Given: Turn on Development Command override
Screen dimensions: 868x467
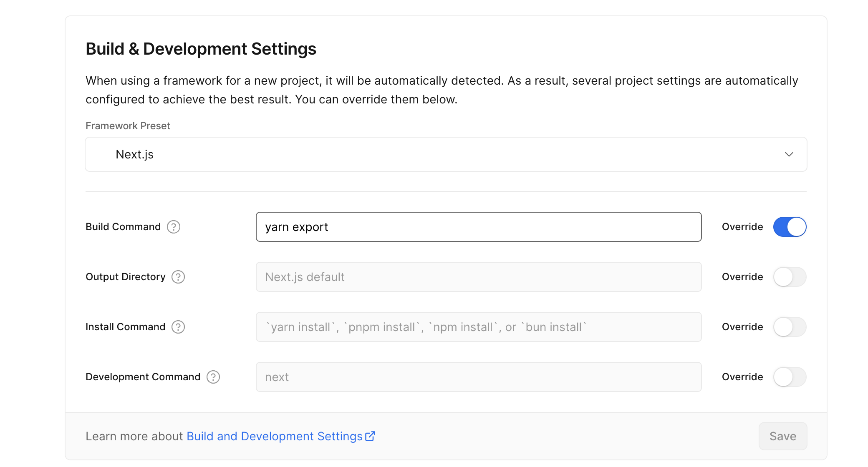Looking at the screenshot, I should tap(790, 377).
